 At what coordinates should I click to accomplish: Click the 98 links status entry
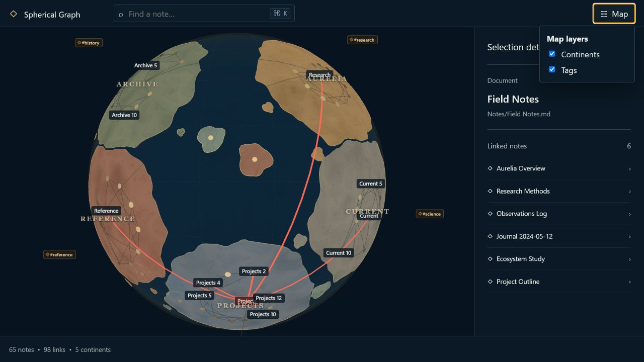point(54,349)
